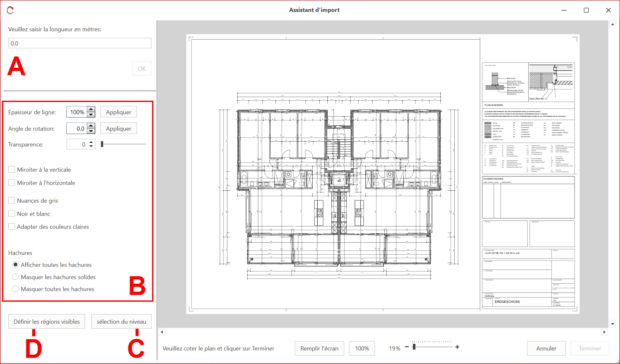
Task: Increase transparency value with up arrow
Action: point(91,142)
